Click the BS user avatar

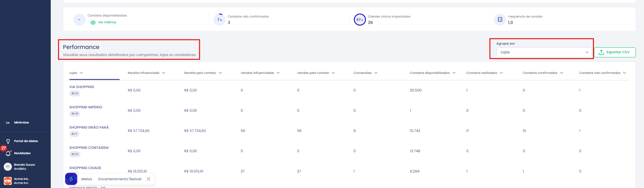(x=8, y=166)
